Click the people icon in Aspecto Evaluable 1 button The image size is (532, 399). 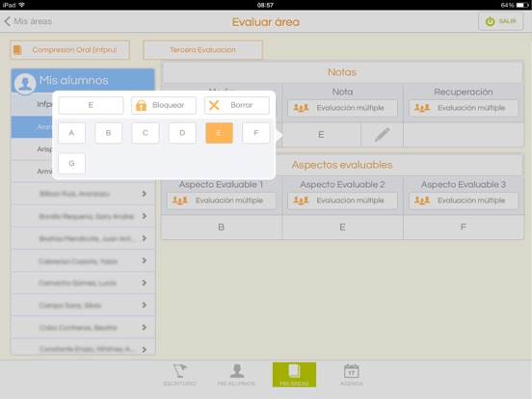(180, 200)
